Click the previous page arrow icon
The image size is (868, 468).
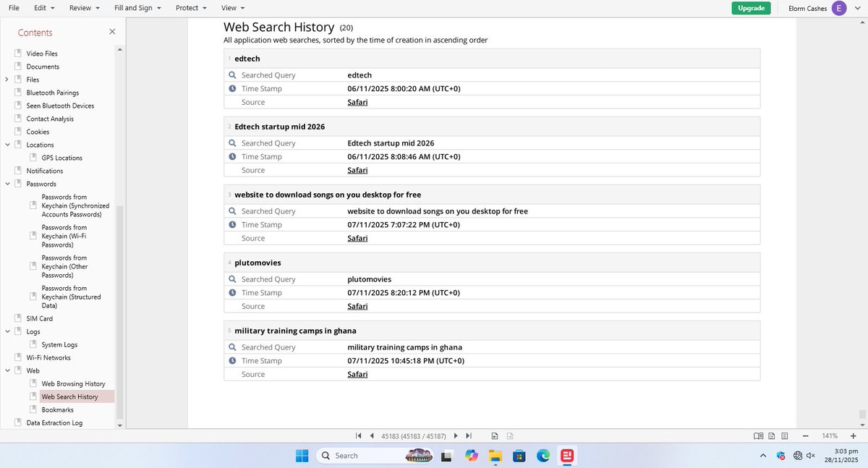coord(372,435)
